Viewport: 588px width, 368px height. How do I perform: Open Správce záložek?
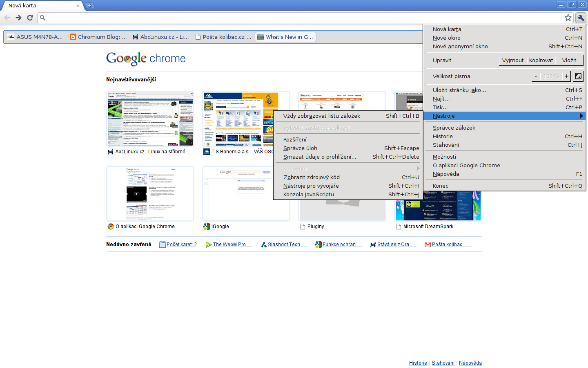point(504,128)
